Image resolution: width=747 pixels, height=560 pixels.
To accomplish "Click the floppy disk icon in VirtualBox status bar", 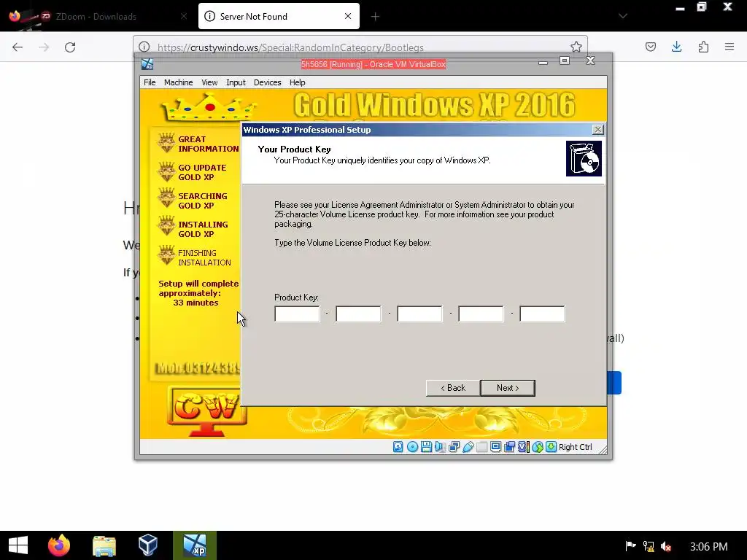I will coord(426,447).
